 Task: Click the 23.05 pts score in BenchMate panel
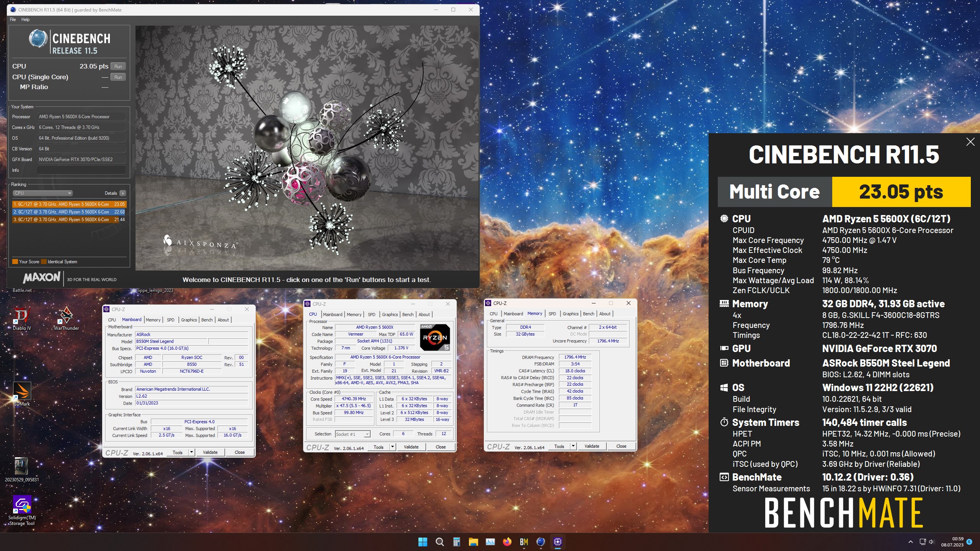tap(901, 192)
